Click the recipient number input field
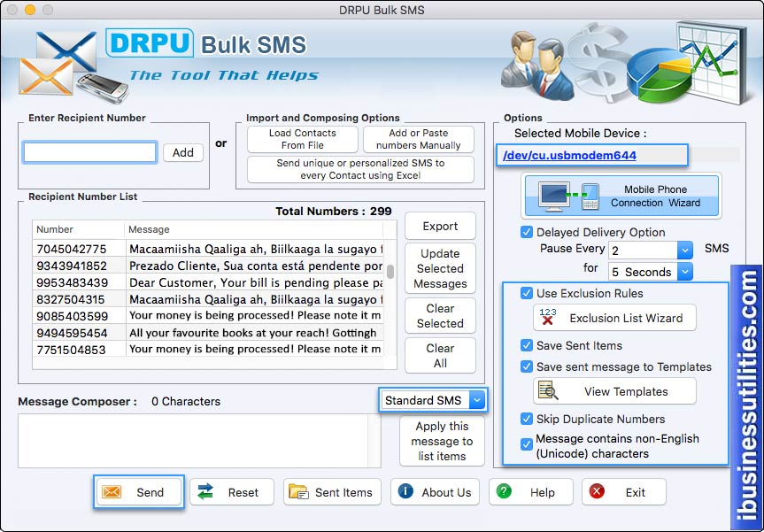The image size is (764, 532). (89, 152)
